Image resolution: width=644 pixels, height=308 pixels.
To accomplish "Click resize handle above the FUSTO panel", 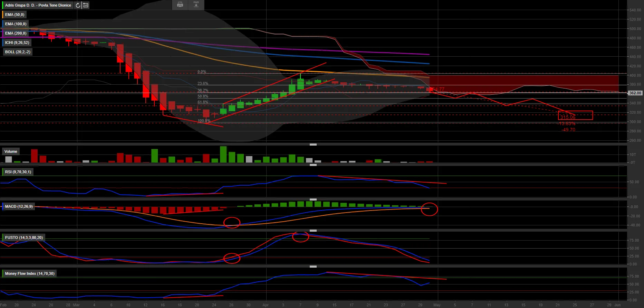I will pyautogui.click(x=313, y=231).
